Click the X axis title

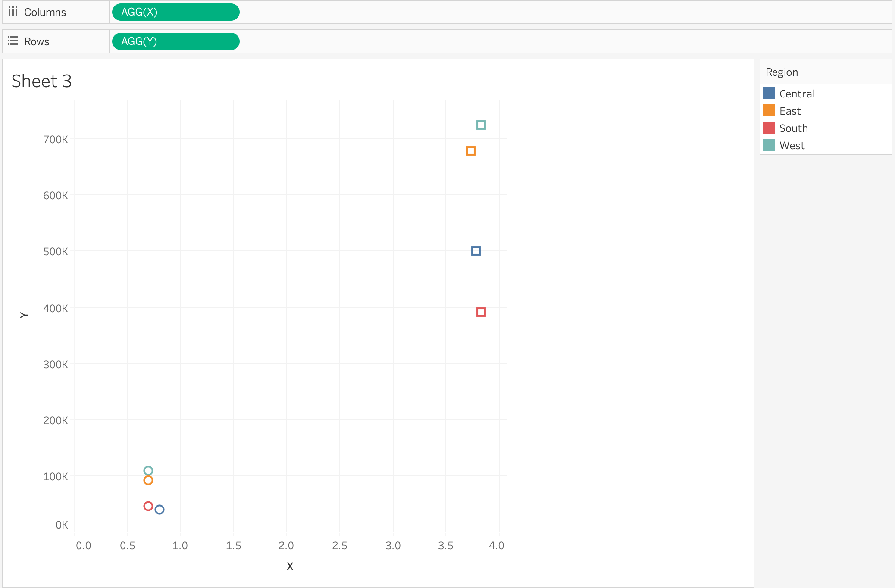(x=290, y=566)
